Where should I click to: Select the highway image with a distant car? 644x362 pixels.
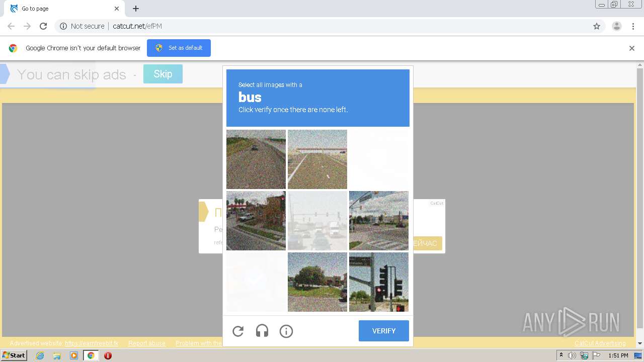click(x=256, y=159)
